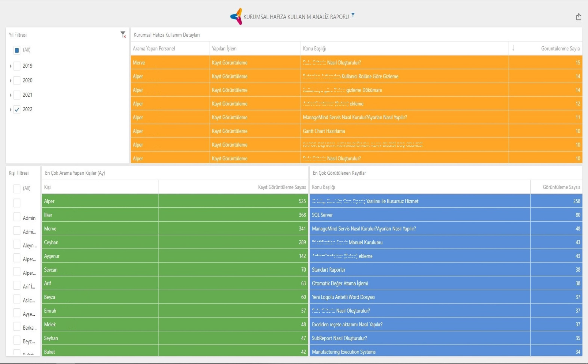Image resolution: width=588 pixels, height=364 pixels.
Task: Expand the 2020 year tree node
Action: pyautogui.click(x=11, y=80)
